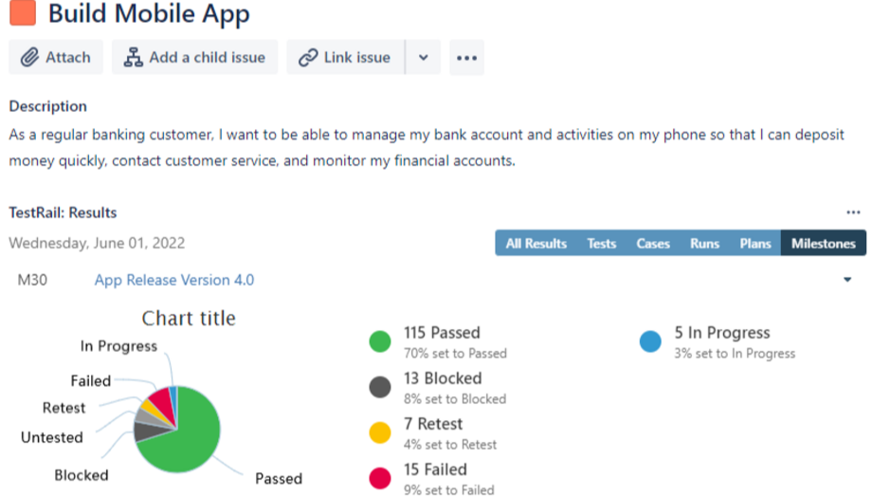Switch to the Runs tab
This screenshot has height=496, width=872.
[x=704, y=243]
